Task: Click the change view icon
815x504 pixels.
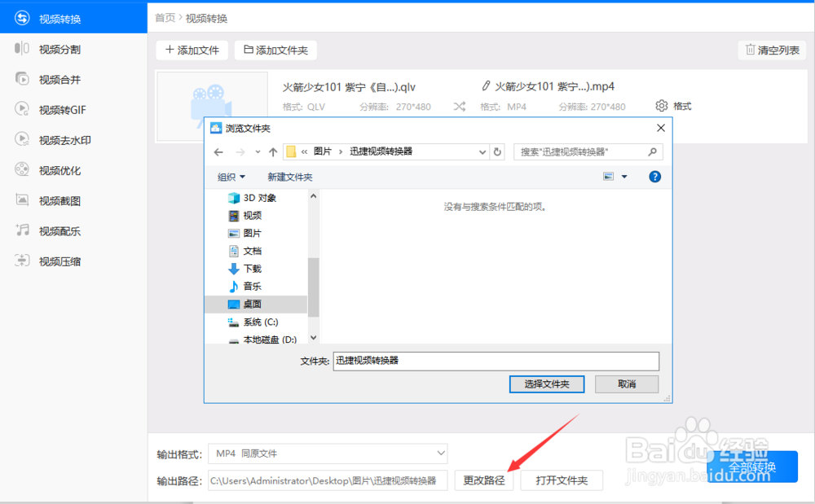Action: (x=608, y=177)
